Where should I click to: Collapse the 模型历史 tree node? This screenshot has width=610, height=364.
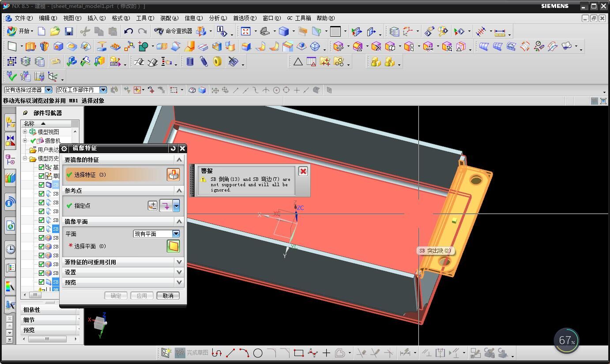pyautogui.click(x=25, y=158)
